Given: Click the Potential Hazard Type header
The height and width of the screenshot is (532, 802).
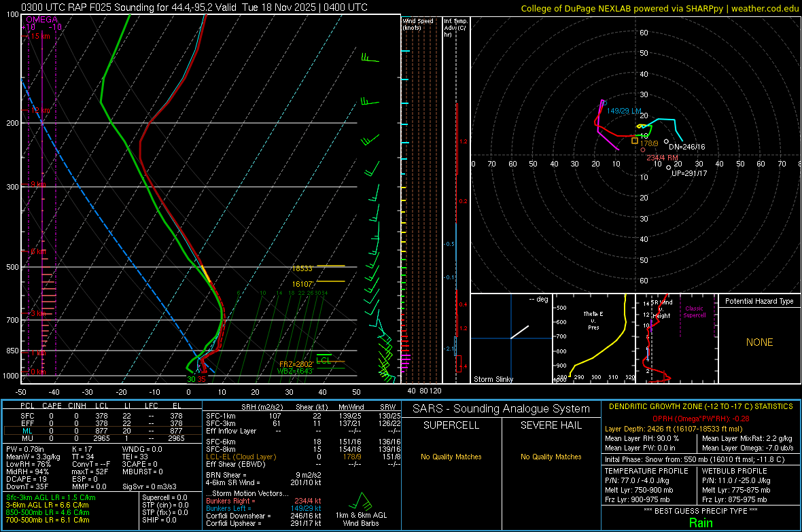Looking at the screenshot, I should [760, 301].
